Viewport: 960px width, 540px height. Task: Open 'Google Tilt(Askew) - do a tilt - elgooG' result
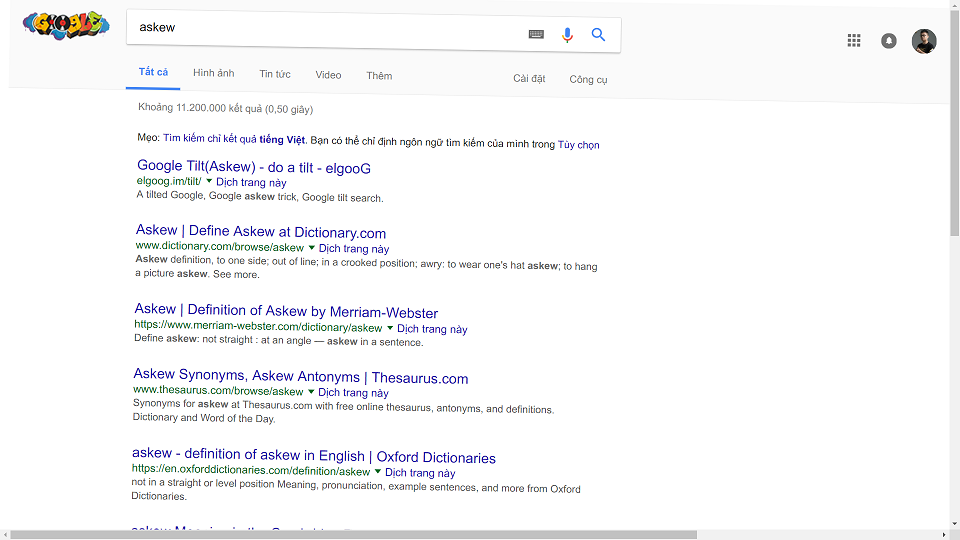pyautogui.click(x=254, y=167)
